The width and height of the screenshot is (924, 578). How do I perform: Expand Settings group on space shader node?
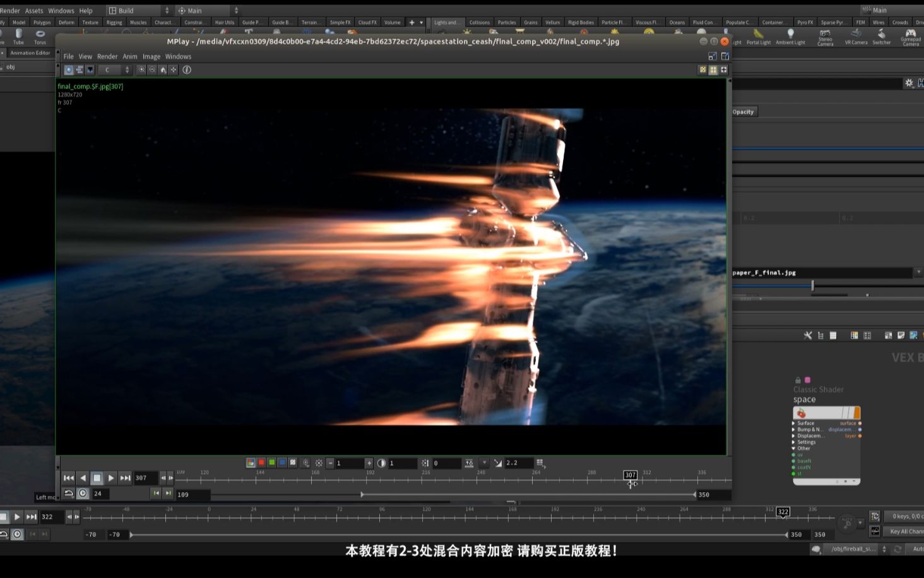[794, 442]
